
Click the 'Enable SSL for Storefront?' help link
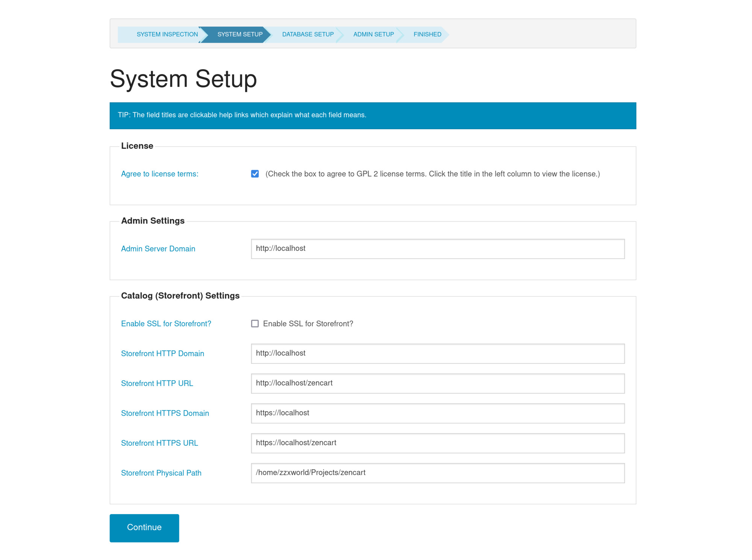(x=166, y=323)
